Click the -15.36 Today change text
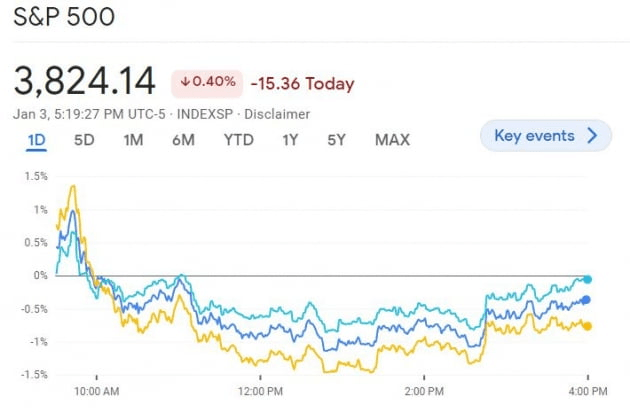The height and width of the screenshot is (412, 630). pyautogui.click(x=302, y=84)
